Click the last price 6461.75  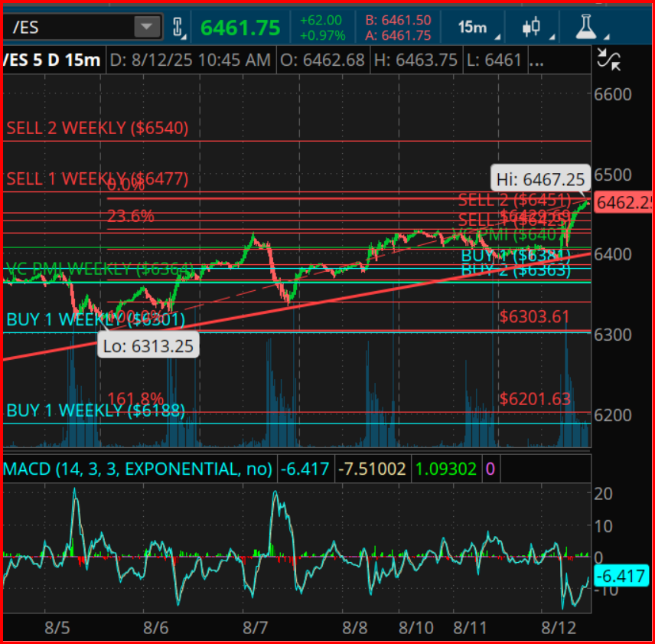click(x=240, y=28)
